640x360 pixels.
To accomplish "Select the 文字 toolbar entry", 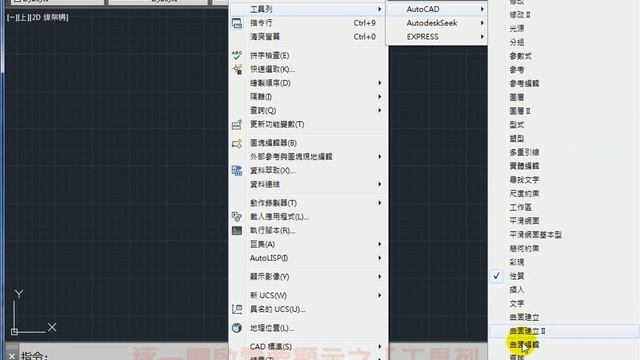I will tap(516, 304).
